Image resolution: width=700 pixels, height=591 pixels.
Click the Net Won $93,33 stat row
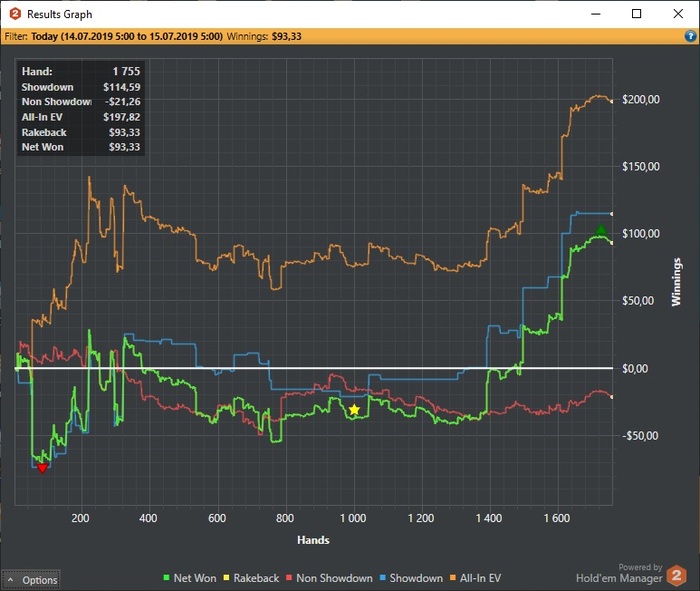[x=81, y=147]
